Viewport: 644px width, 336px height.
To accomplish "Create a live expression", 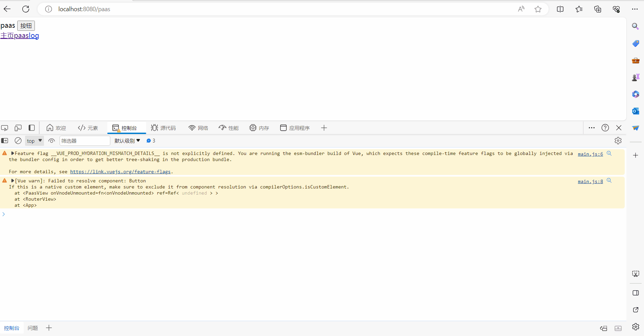I will tap(51, 140).
